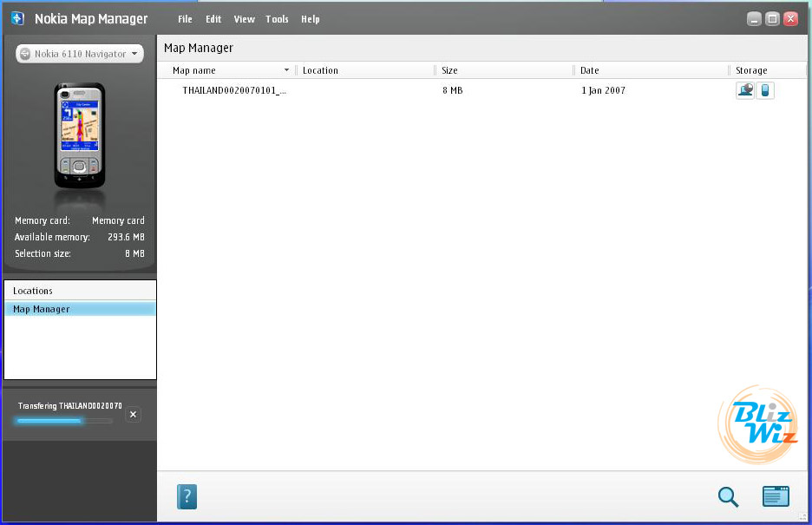Click the Transfering THAILAND0020070 status text
Screen dimensions: 812x525
click(70, 406)
